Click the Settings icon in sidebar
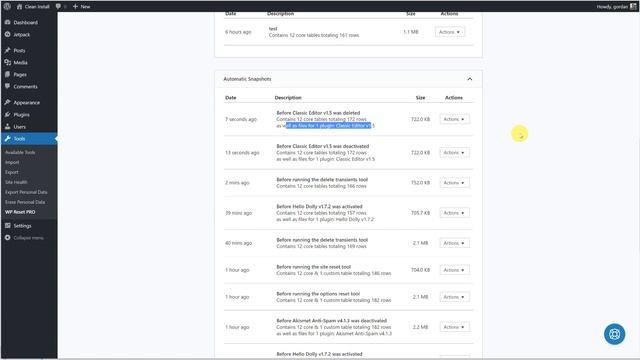This screenshot has width=640, height=360. click(7, 225)
